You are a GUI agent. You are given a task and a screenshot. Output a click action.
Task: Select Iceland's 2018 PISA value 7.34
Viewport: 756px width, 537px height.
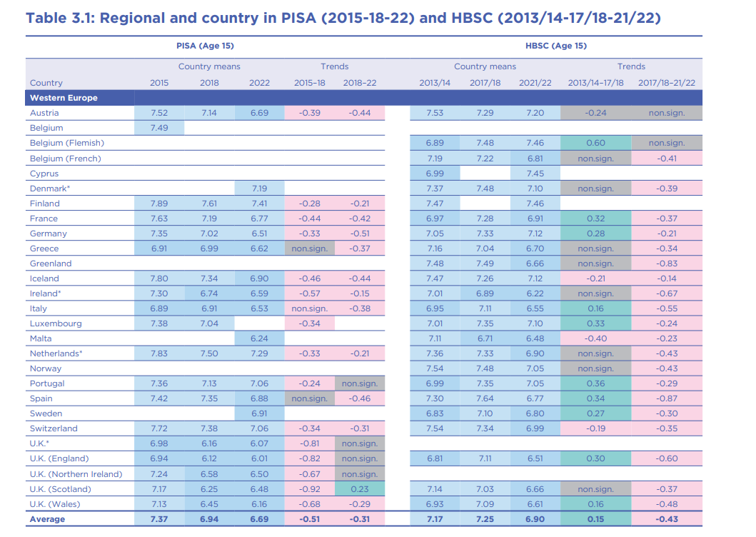tap(209, 278)
